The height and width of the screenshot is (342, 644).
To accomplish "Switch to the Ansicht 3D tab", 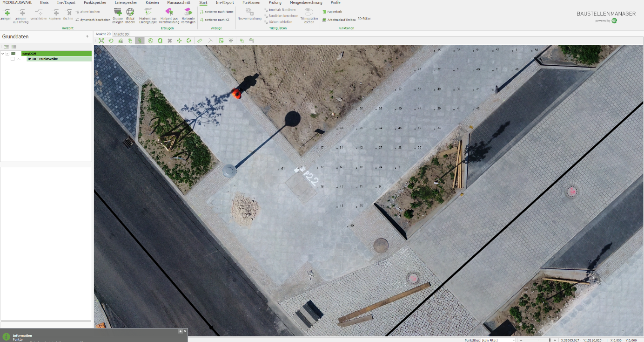I will tap(121, 34).
